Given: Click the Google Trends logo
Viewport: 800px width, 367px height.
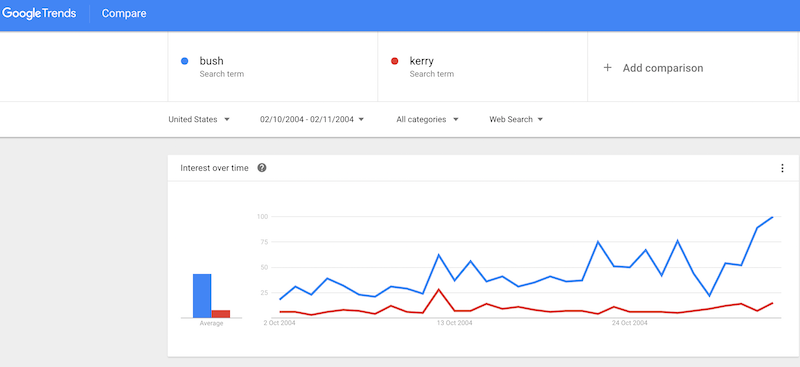Looking at the screenshot, I should (39, 14).
